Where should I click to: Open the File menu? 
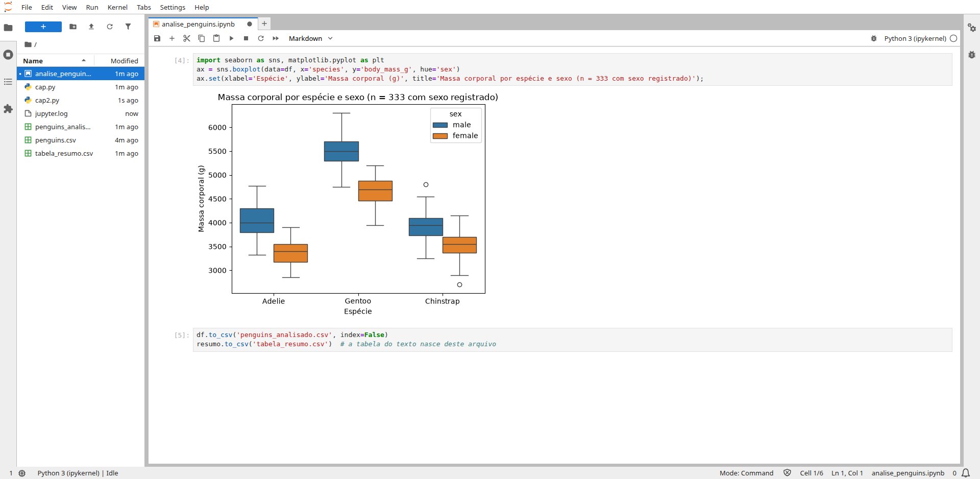[x=27, y=7]
